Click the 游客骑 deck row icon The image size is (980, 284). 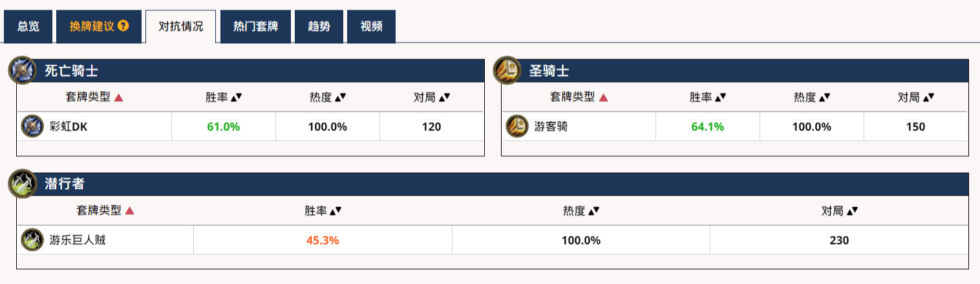tap(517, 127)
